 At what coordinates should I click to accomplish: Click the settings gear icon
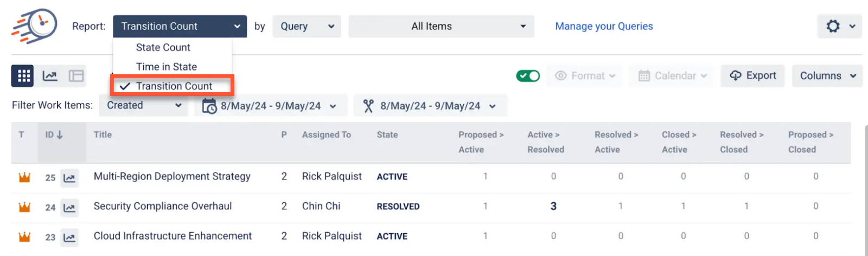(833, 26)
